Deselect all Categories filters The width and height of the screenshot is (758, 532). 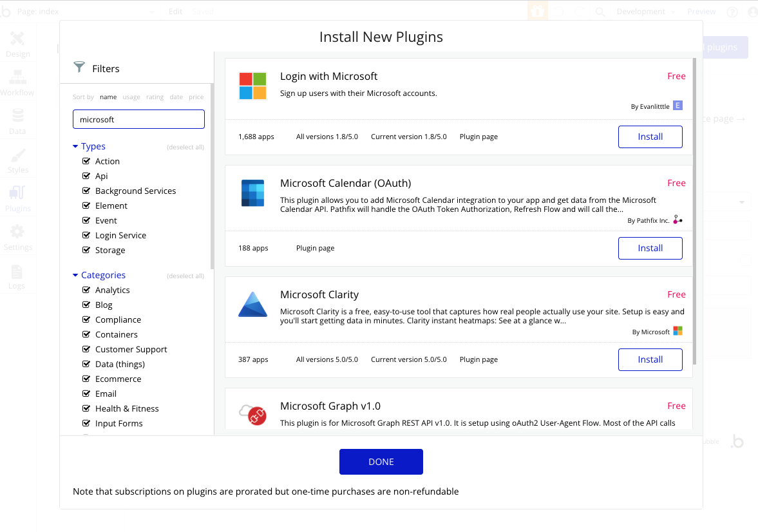pos(185,276)
